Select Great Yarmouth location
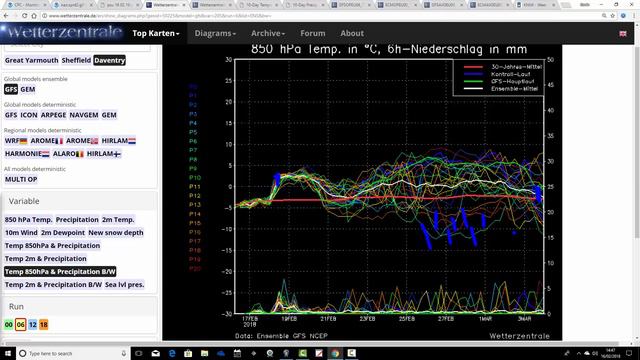640x360 pixels. point(31,60)
